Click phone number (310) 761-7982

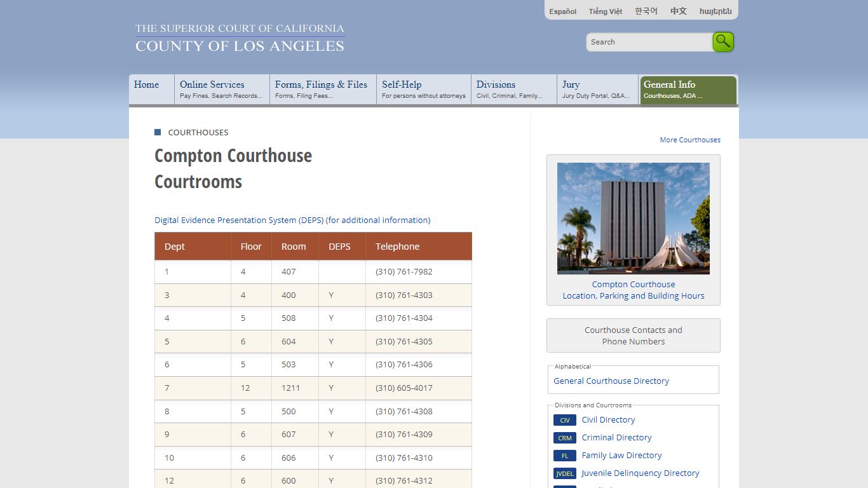(x=404, y=272)
